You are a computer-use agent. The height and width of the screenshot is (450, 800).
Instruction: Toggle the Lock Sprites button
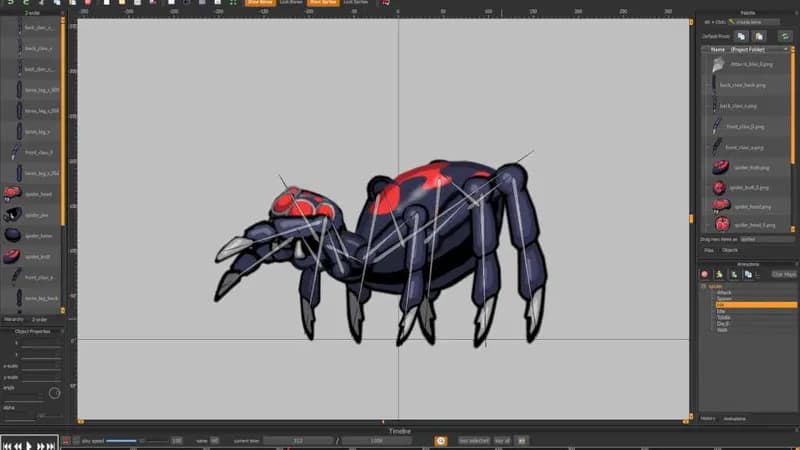(356, 2)
